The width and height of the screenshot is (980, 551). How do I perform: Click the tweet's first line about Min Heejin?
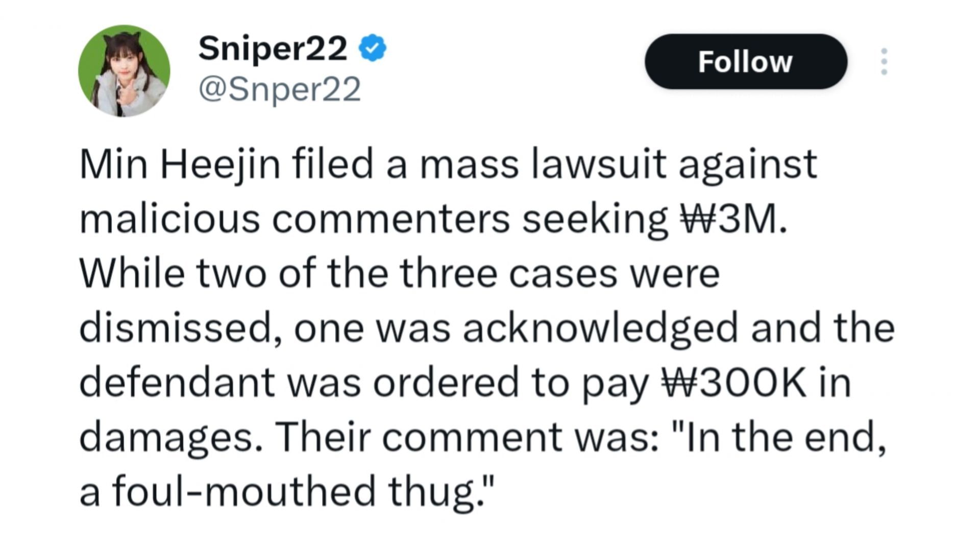pyautogui.click(x=449, y=165)
